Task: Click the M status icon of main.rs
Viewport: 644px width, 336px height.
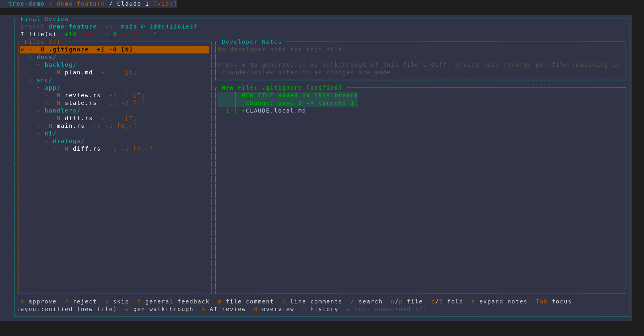Action: click(50, 126)
